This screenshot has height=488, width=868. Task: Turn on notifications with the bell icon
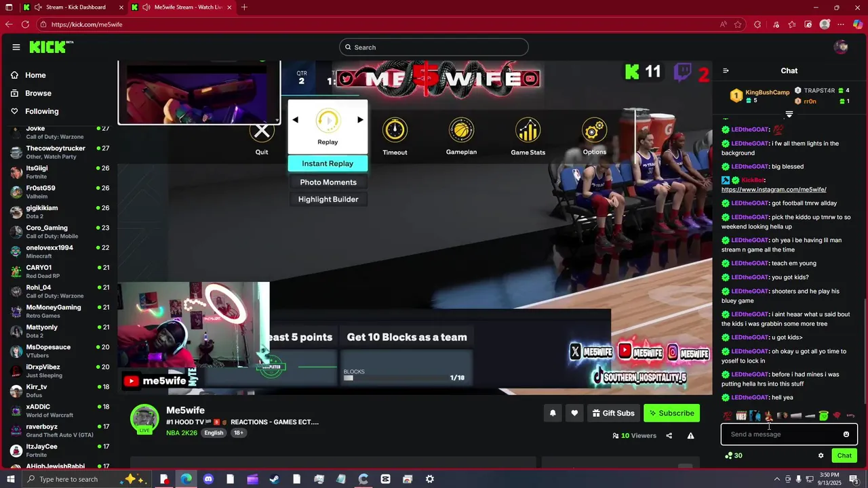point(553,413)
